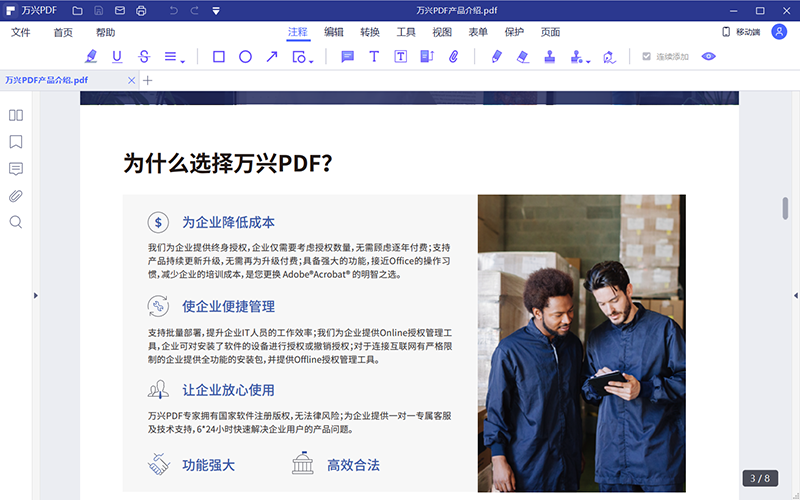Select the Highlight text tool

[91, 56]
